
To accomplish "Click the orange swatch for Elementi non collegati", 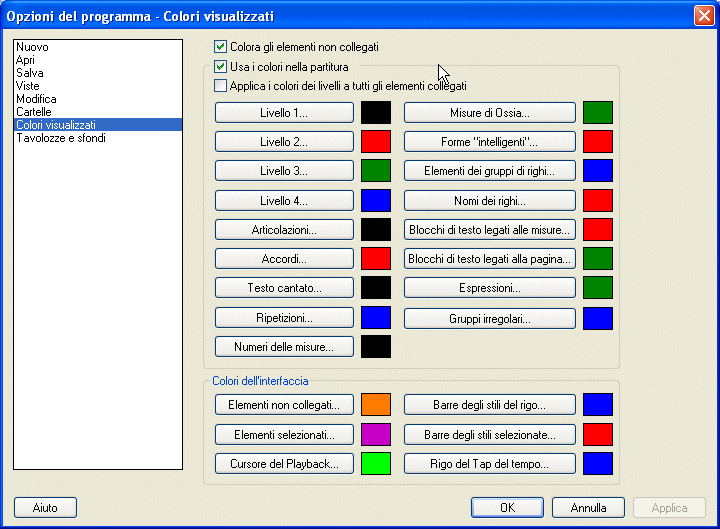I will point(375,405).
